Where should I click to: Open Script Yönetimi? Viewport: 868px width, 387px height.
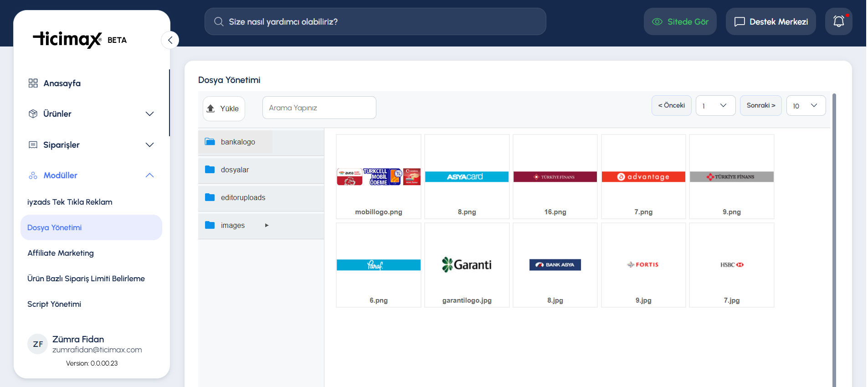pyautogui.click(x=54, y=304)
